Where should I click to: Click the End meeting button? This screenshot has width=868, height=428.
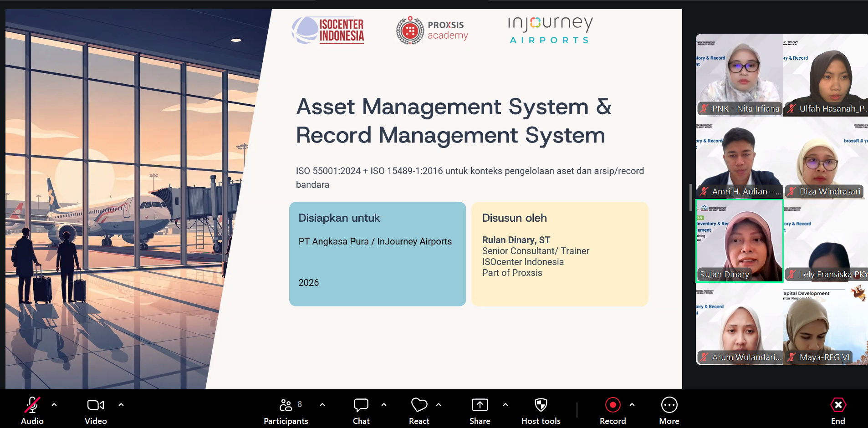tap(838, 411)
